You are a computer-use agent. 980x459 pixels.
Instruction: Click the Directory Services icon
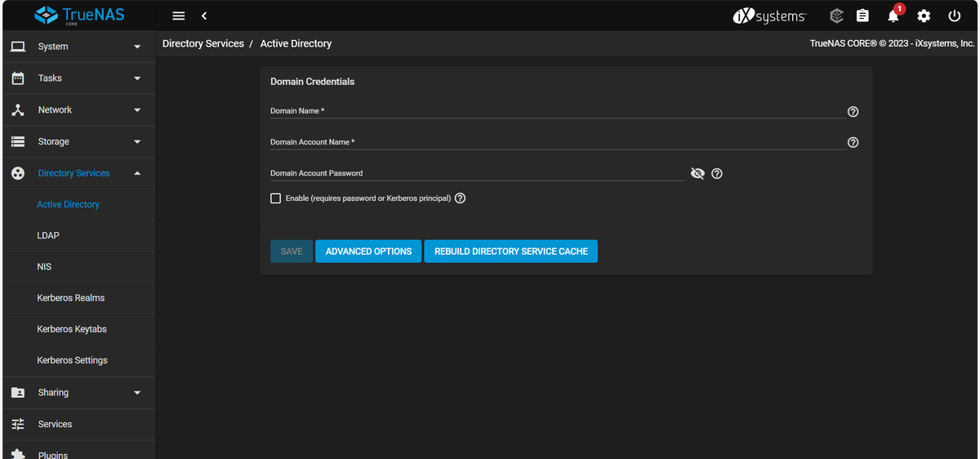pyautogui.click(x=18, y=173)
